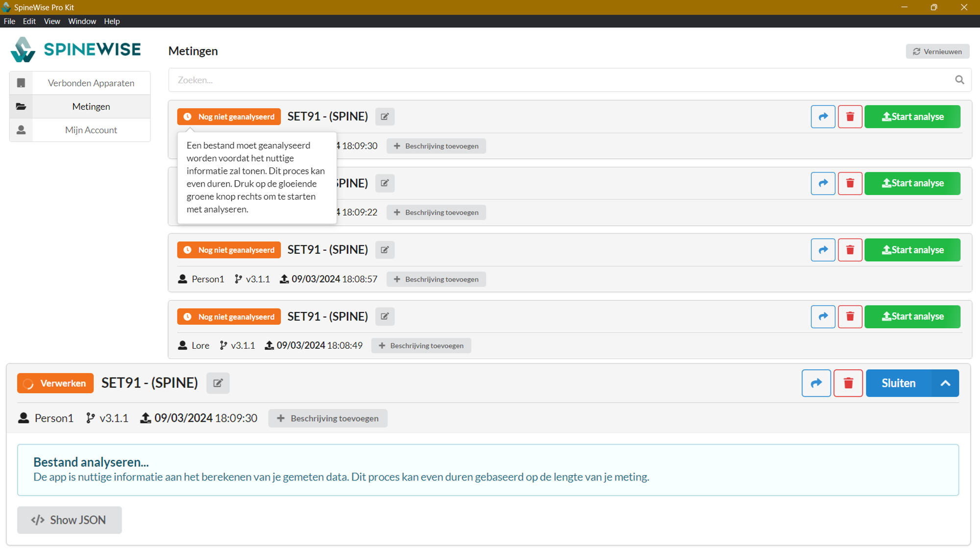
Task: Delete the 18:09:22 measurement
Action: pyautogui.click(x=850, y=183)
